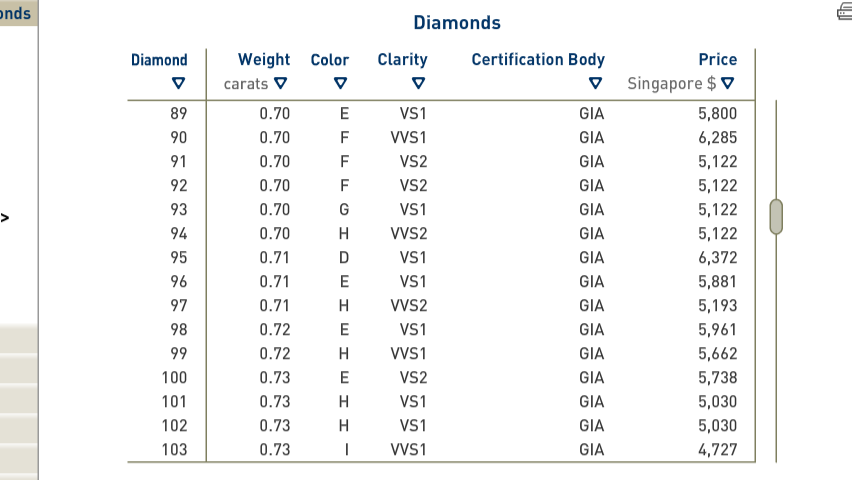This screenshot has height=480, width=852.
Task: Click the Weight column header label
Action: coord(264,60)
